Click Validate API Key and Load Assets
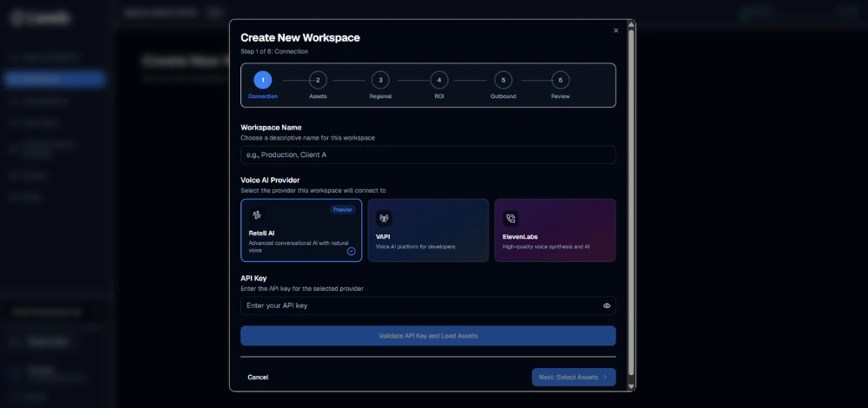The width and height of the screenshot is (868, 408). [428, 335]
